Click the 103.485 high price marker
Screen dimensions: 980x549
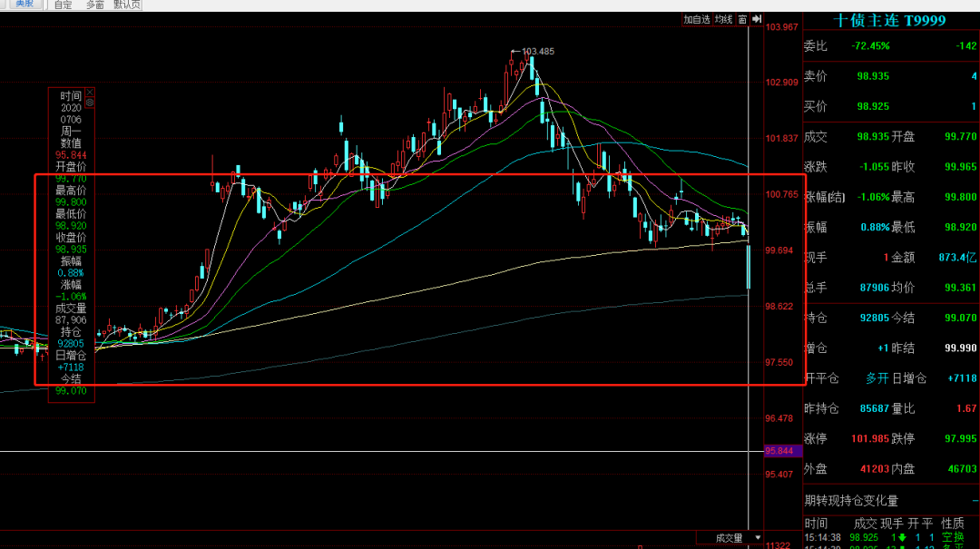click(537, 52)
